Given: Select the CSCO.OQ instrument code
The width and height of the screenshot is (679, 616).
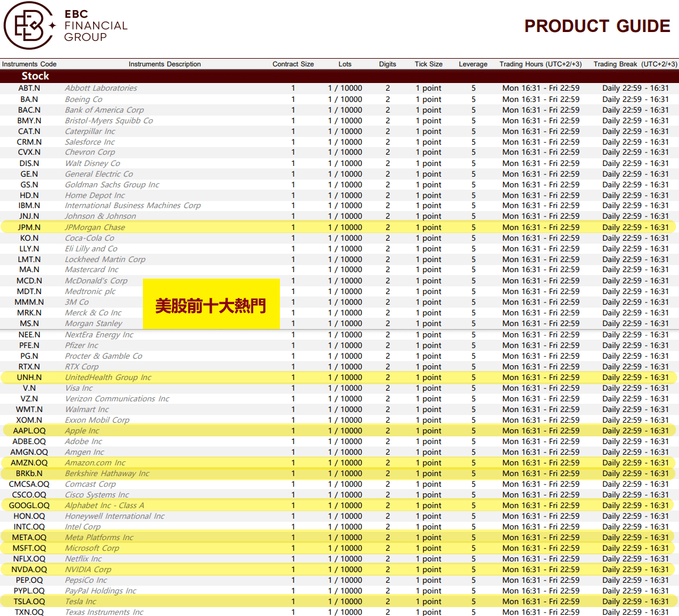Looking at the screenshot, I should click(29, 495).
